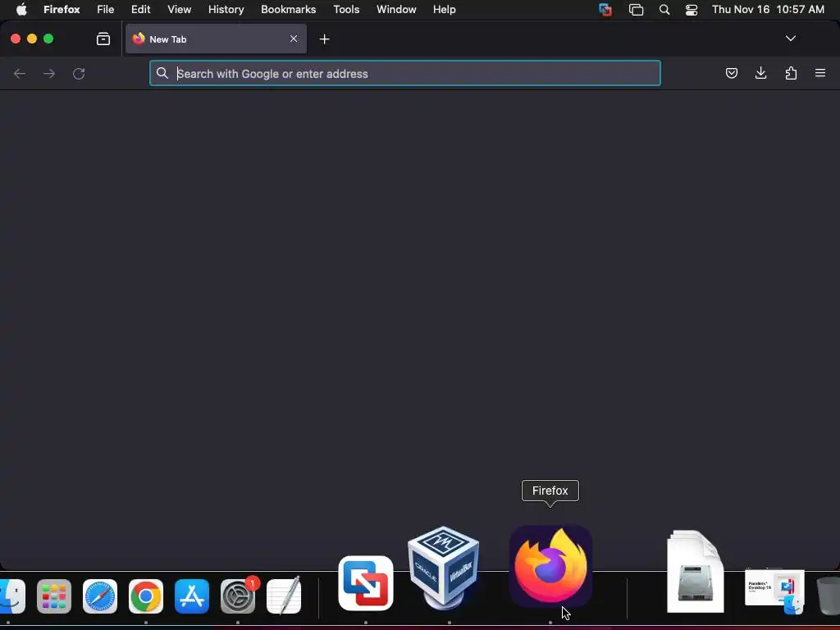Open App Store from the Dock
840x630 pixels.
192,596
